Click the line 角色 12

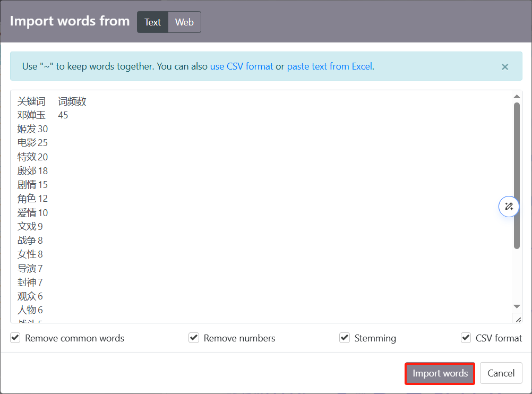coord(32,199)
